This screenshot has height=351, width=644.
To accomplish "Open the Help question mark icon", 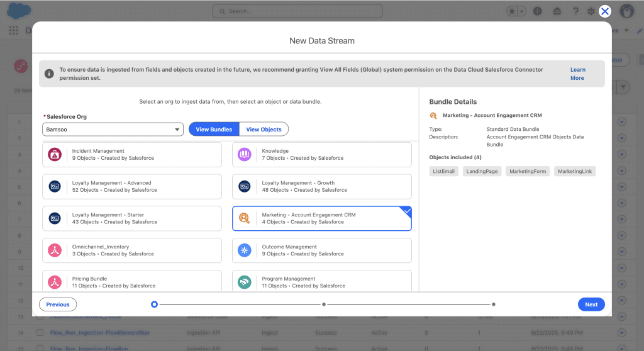I will (575, 11).
